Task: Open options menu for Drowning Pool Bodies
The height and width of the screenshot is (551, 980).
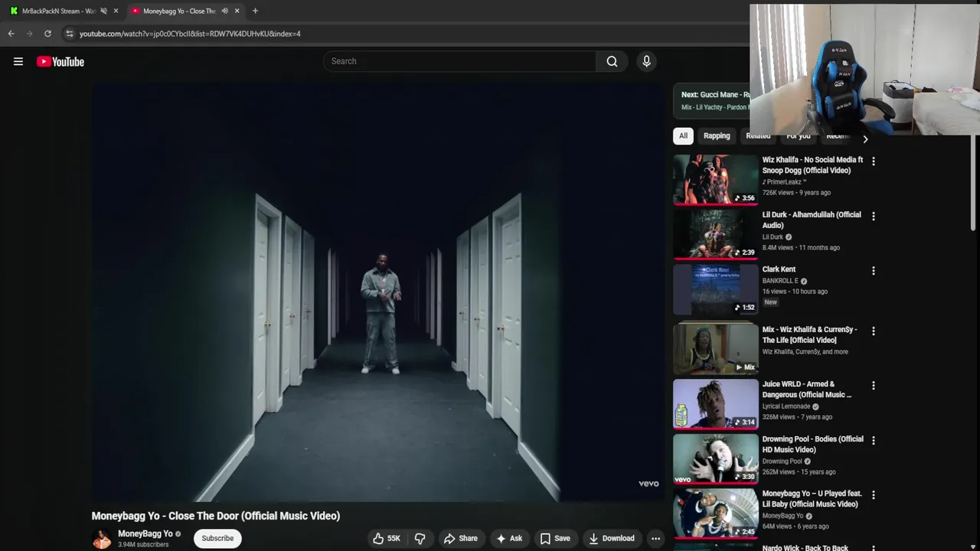Action: point(874,441)
